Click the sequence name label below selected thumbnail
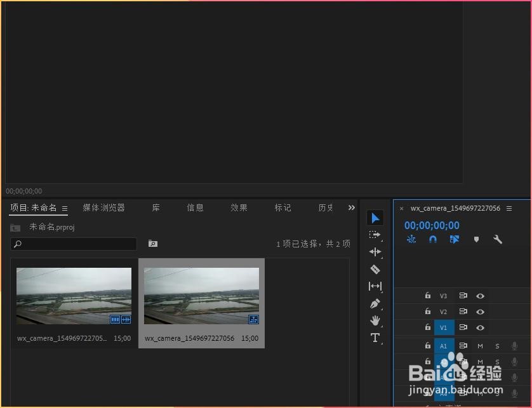This screenshot has height=408, width=532. coord(189,338)
